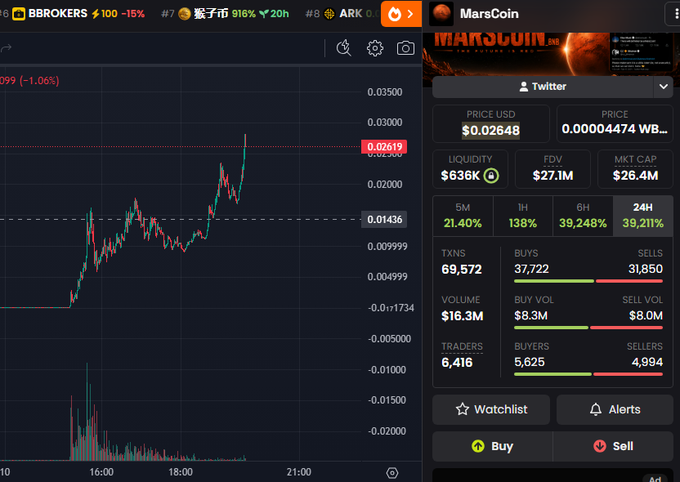680x482 pixels.
Task: Click the LIQUIDITY $636K box
Action: pos(470,169)
